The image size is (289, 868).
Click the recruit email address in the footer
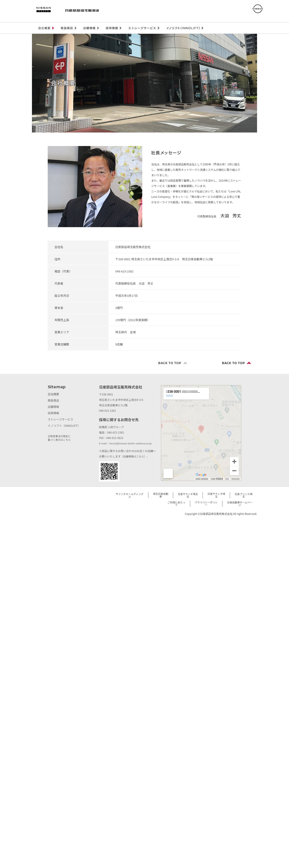tap(130, 443)
